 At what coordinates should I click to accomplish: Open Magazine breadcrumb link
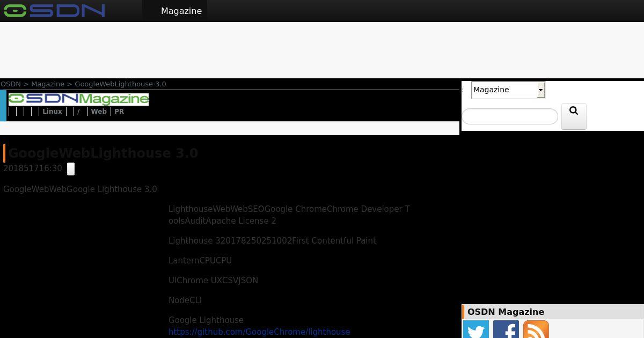coord(48,84)
